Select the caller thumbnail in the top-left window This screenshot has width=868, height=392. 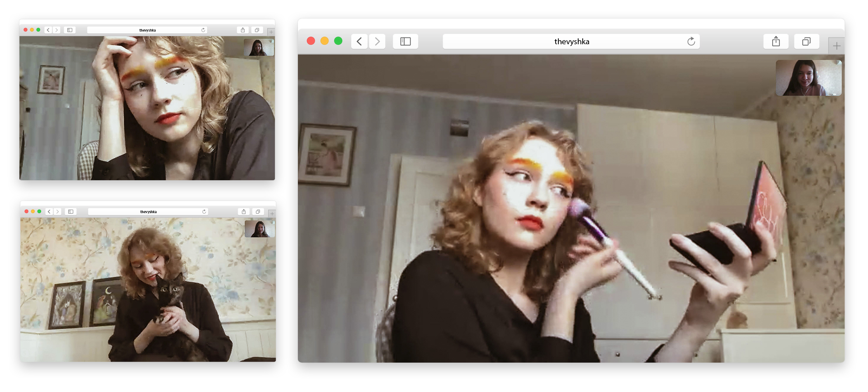pos(259,47)
